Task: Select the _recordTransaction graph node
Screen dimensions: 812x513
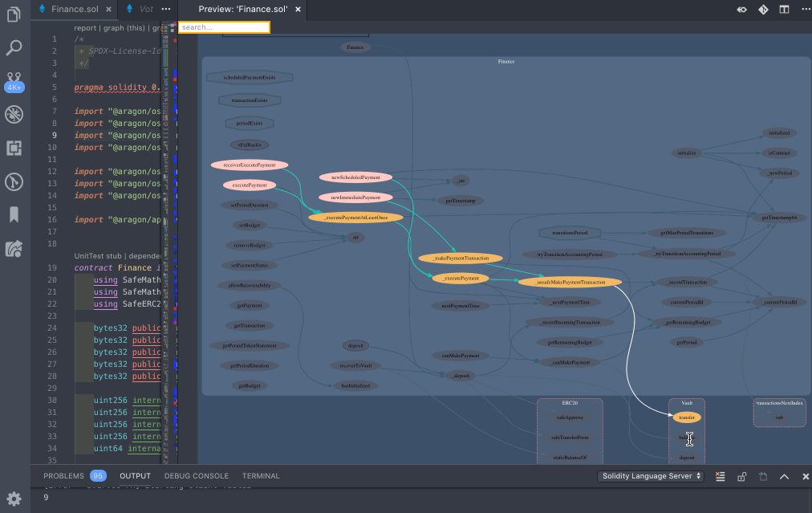Action: coord(687,283)
